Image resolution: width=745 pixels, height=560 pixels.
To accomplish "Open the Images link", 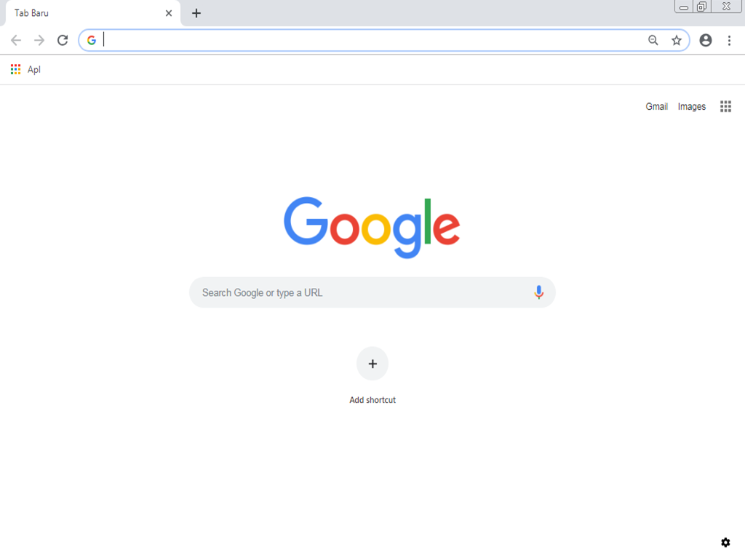I will (x=692, y=106).
